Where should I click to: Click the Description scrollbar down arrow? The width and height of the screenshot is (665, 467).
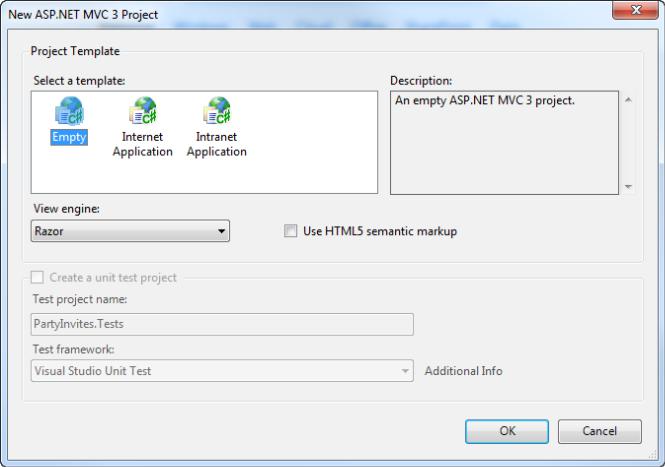click(629, 186)
